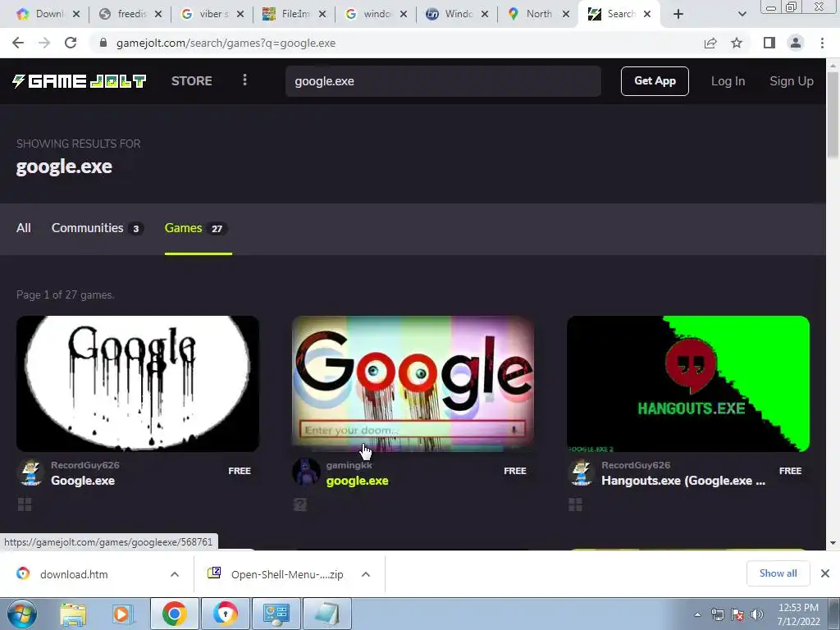The width and height of the screenshot is (840, 630).
Task: Close the Search tab
Action: (x=647, y=14)
